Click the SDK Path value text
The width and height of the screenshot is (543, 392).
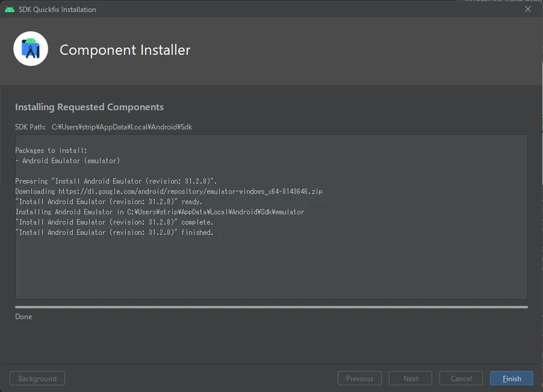[x=122, y=127]
